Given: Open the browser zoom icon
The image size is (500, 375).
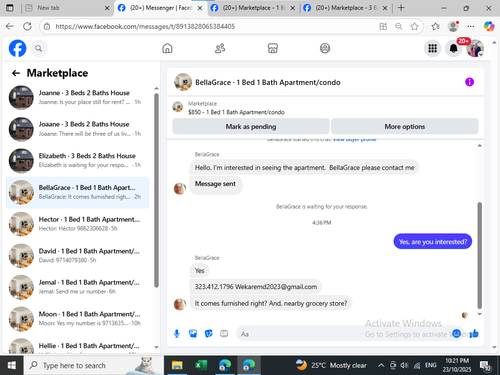Looking at the screenshot, I should pyautogui.click(x=399, y=26).
